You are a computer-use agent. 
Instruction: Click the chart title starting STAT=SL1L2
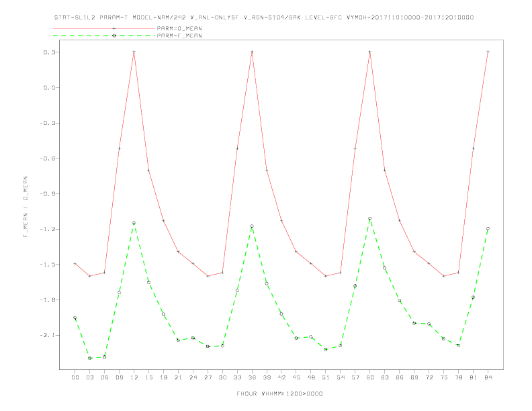coord(263,17)
